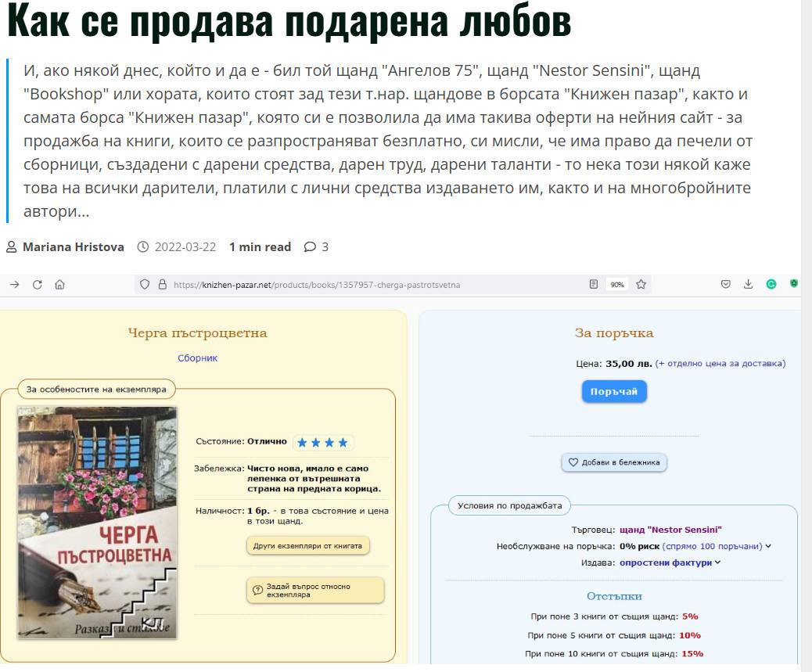The width and height of the screenshot is (812, 672).
Task: Click the padlock site security icon
Action: click(162, 285)
